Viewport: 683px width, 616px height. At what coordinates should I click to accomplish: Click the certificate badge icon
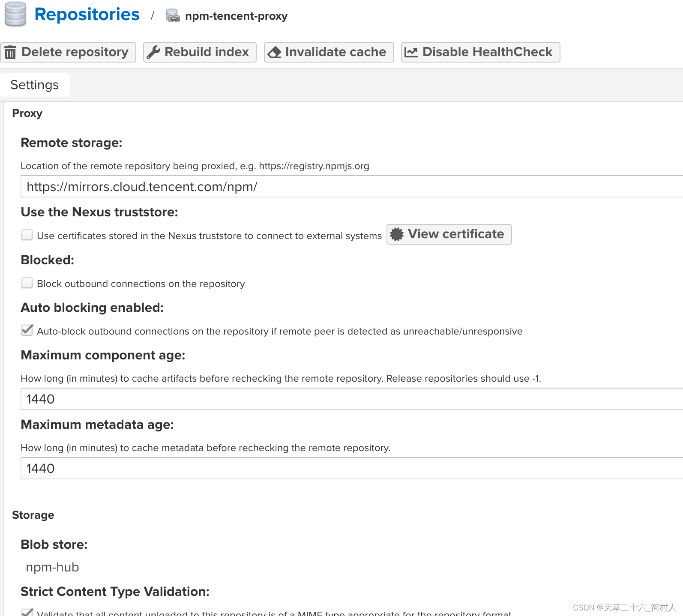397,234
